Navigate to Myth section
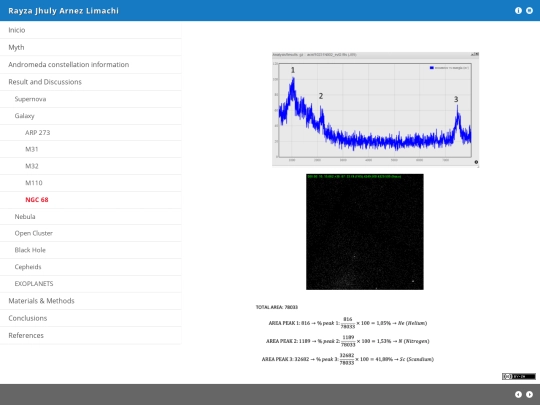 (91, 47)
